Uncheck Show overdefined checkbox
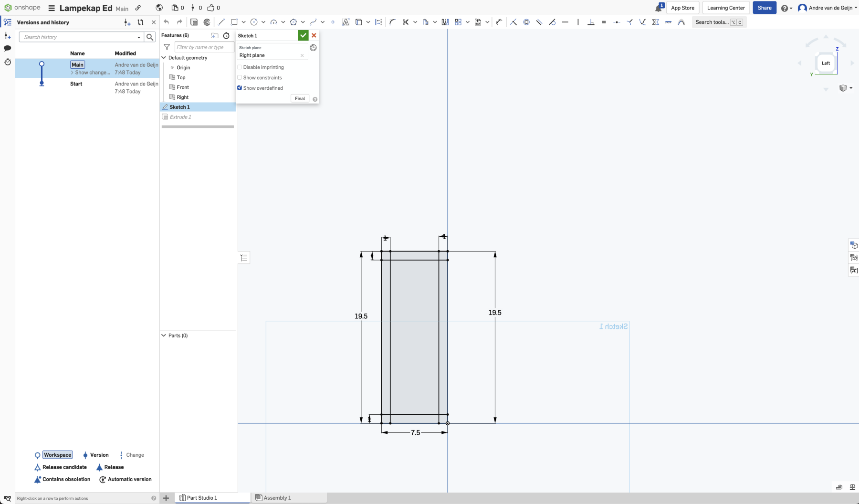The image size is (859, 504). pos(240,88)
